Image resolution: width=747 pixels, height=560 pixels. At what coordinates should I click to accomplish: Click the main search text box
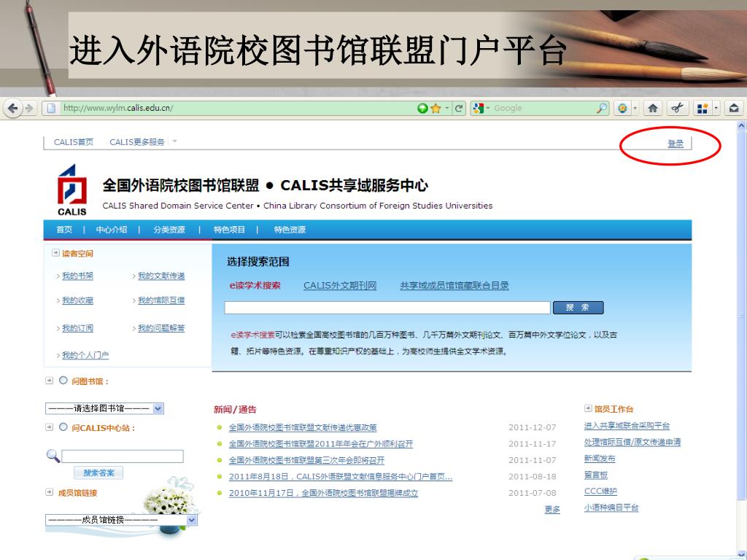[x=387, y=308]
